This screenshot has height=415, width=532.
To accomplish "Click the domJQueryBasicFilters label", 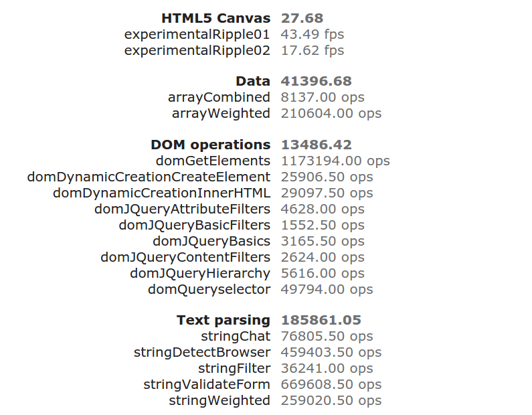I will 194,225.
